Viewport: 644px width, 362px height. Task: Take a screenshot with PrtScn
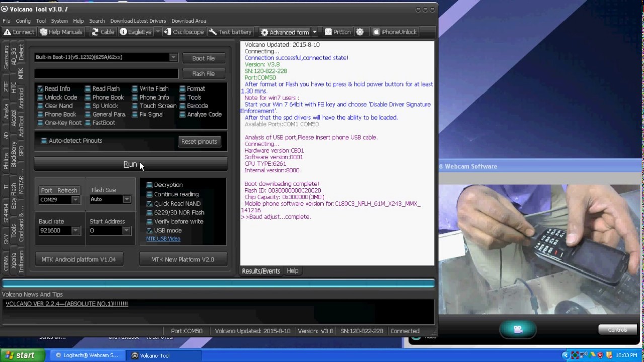(337, 32)
